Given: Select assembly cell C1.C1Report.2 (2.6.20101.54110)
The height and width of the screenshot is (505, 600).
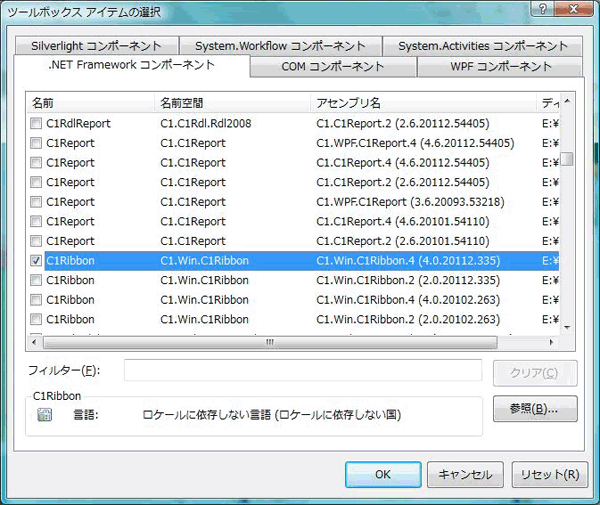Looking at the screenshot, I should [403, 241].
